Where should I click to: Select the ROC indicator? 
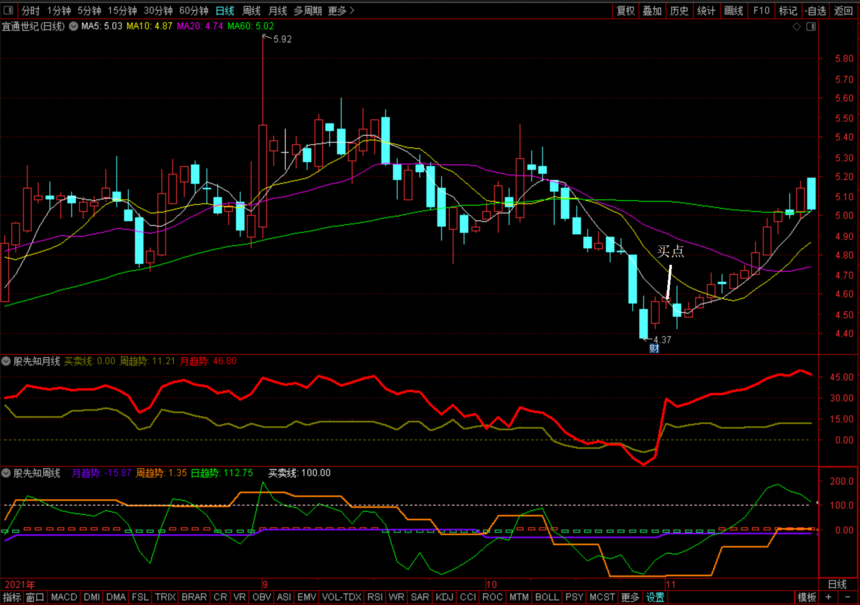[493, 597]
